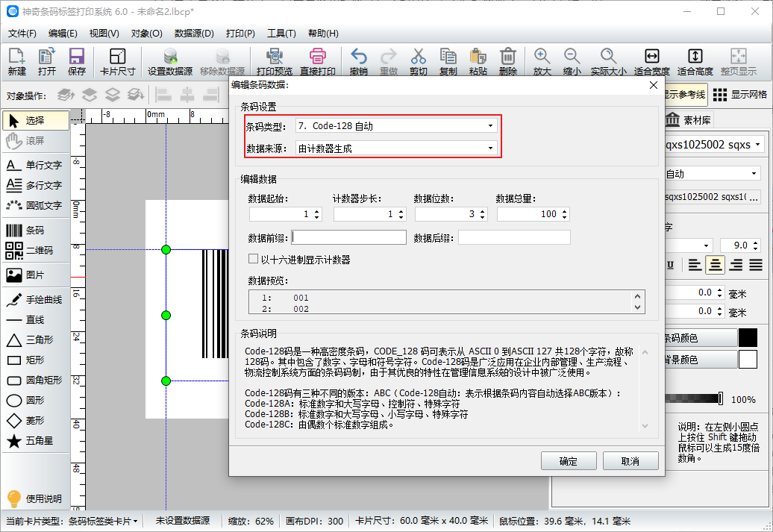The width and height of the screenshot is (773, 532).
Task: Create a new file with 新建
Action: tap(16, 62)
